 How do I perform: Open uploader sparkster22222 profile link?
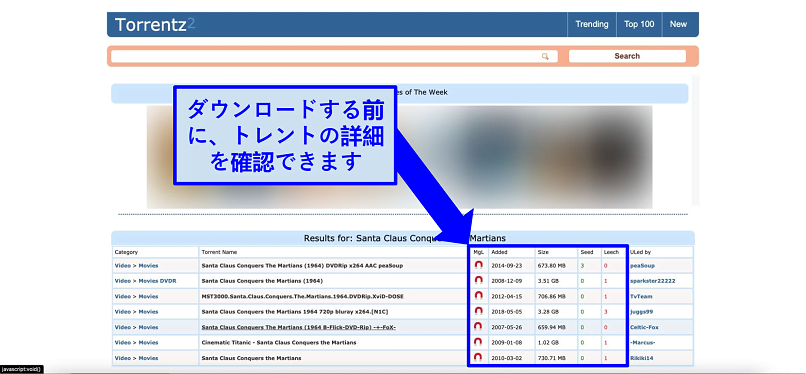pos(653,281)
